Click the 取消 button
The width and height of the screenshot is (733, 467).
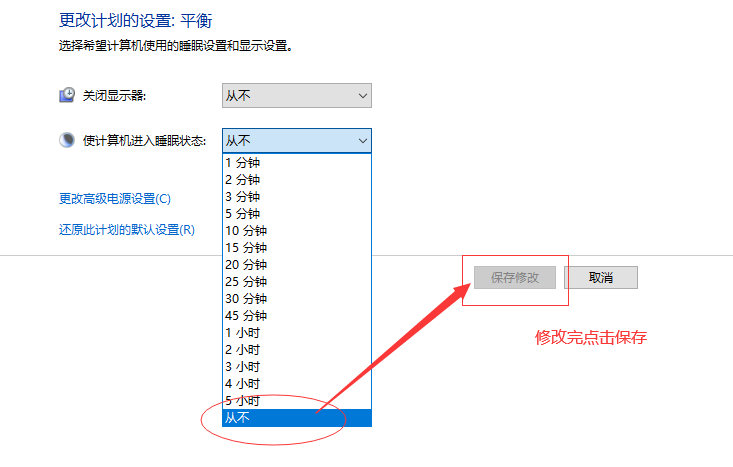pos(601,278)
